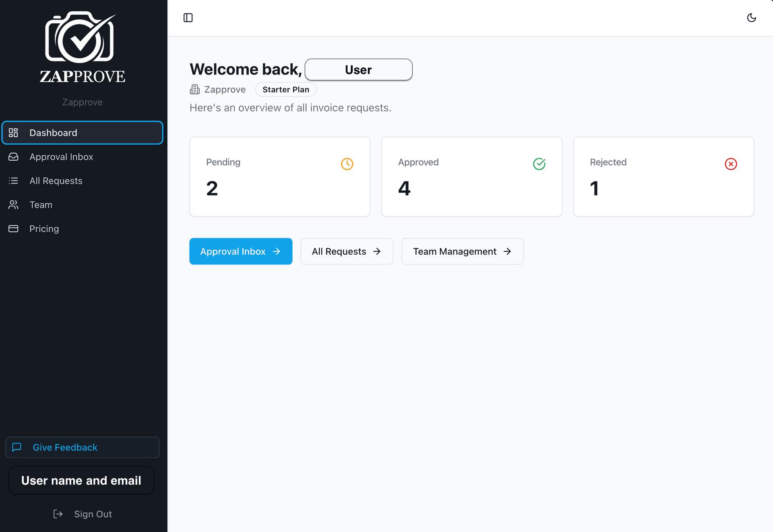Click the User name field in heading

click(358, 70)
